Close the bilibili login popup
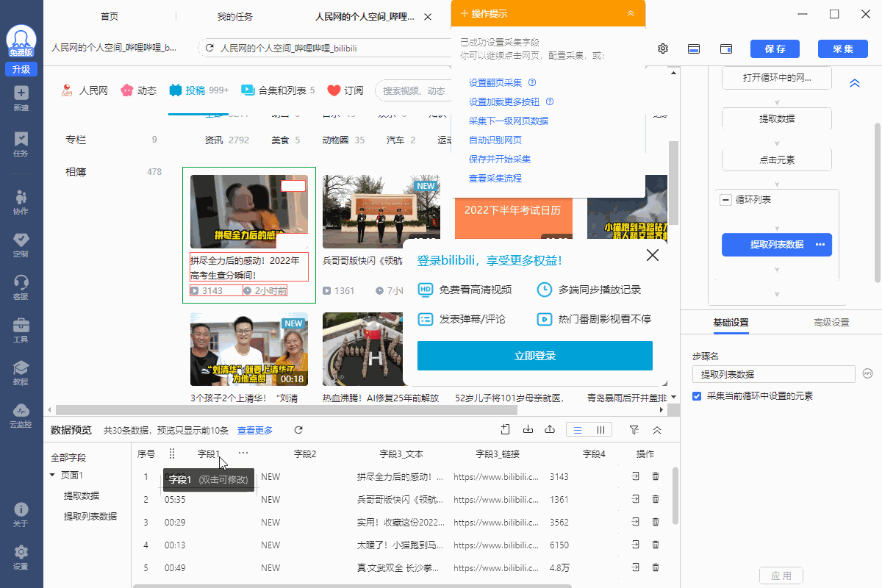882x588 pixels. pos(652,255)
